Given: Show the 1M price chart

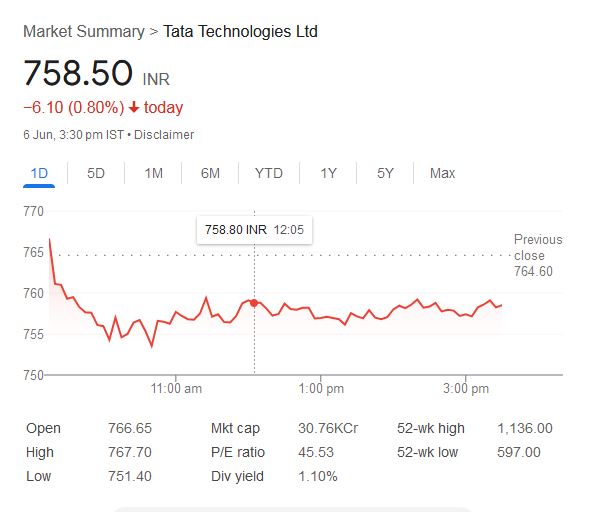Looking at the screenshot, I should pyautogui.click(x=153, y=173).
